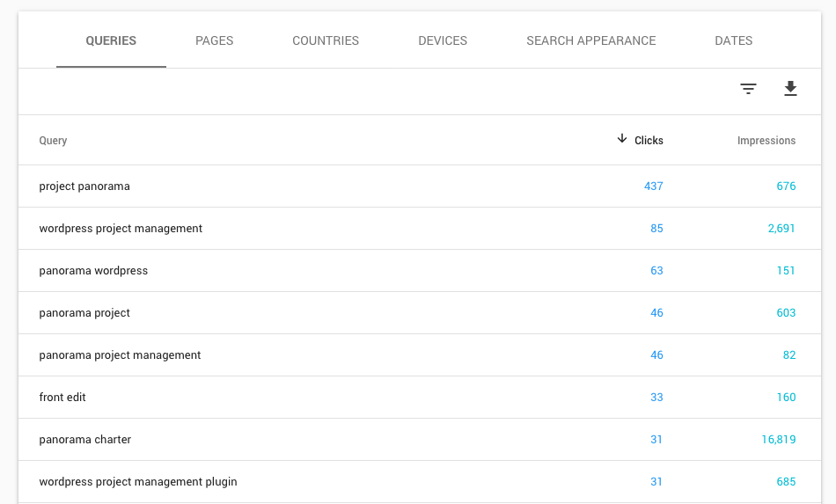The height and width of the screenshot is (504, 836).
Task: Sort by Impressions column header
Action: tap(766, 141)
